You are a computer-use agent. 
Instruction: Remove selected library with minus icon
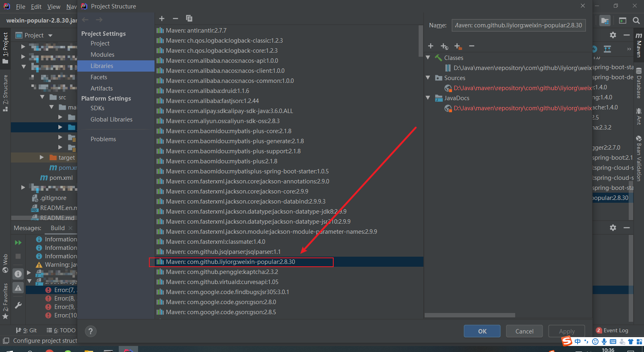click(175, 19)
